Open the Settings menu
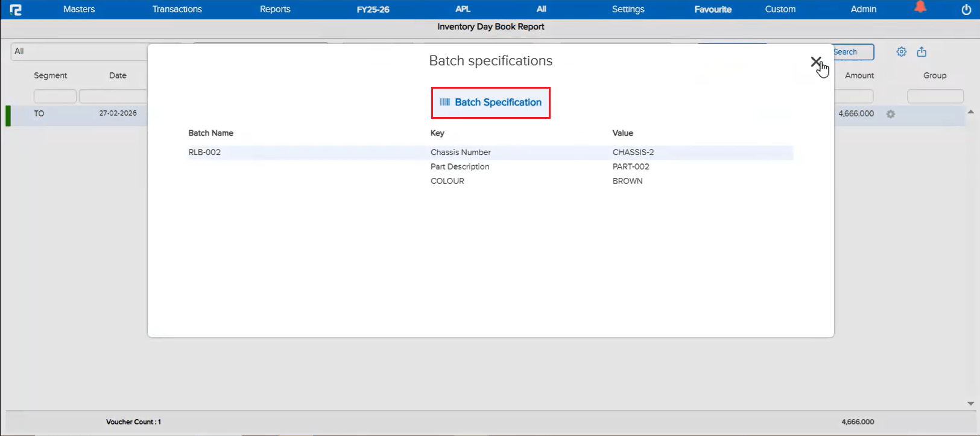The height and width of the screenshot is (436, 980). click(x=628, y=9)
